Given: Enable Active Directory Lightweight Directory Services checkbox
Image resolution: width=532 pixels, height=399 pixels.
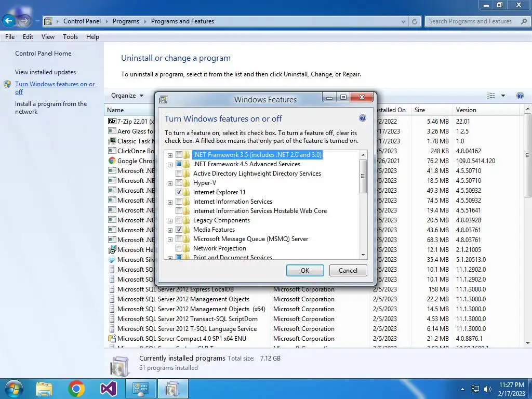Looking at the screenshot, I should pos(179,174).
